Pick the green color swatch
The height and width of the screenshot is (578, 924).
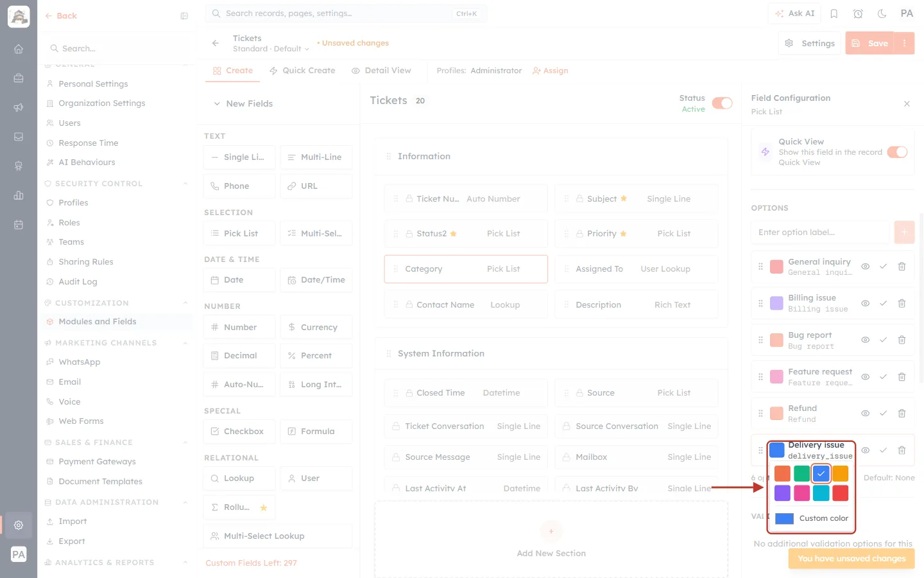(x=802, y=473)
